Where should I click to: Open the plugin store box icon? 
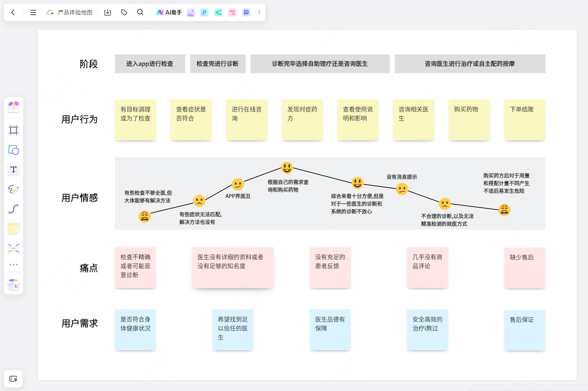pos(14,284)
